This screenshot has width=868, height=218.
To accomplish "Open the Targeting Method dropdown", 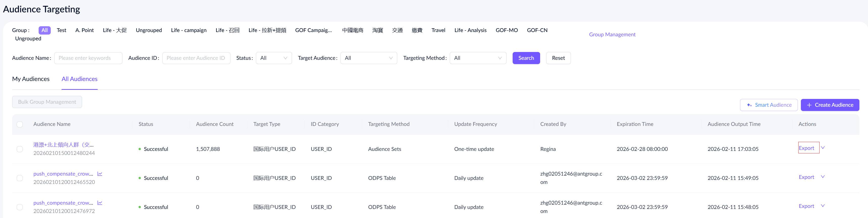I will pos(478,58).
